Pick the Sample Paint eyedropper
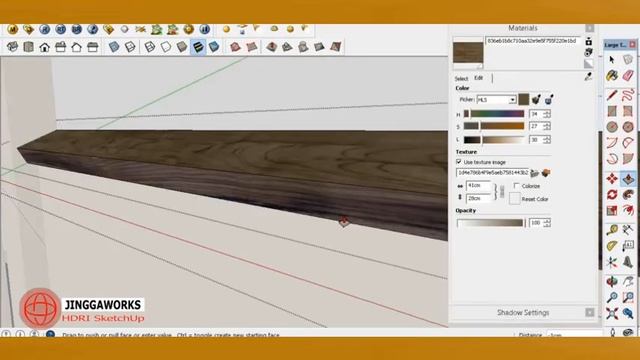640x360 pixels. click(x=588, y=76)
